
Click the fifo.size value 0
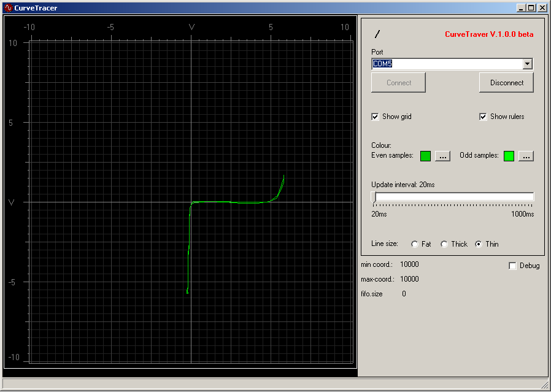coord(404,294)
